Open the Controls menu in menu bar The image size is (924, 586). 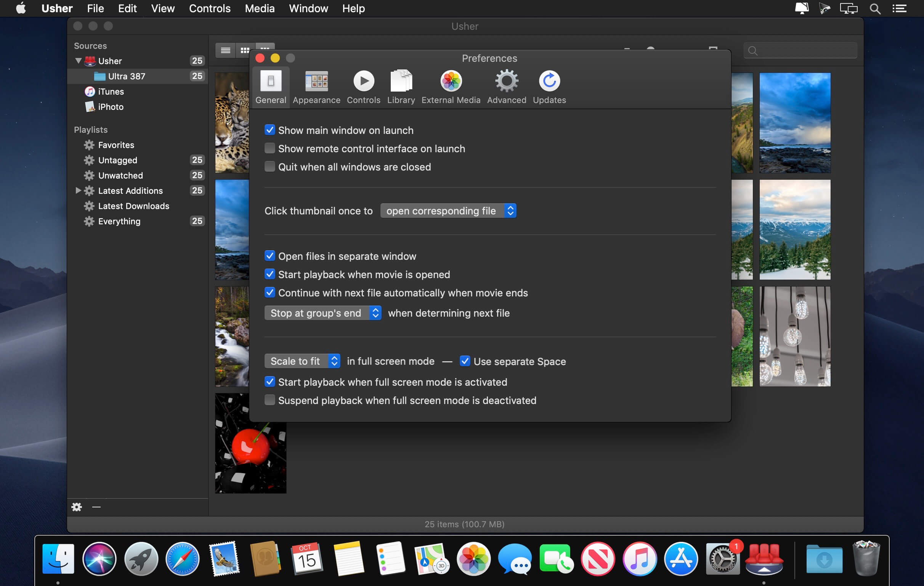(210, 8)
